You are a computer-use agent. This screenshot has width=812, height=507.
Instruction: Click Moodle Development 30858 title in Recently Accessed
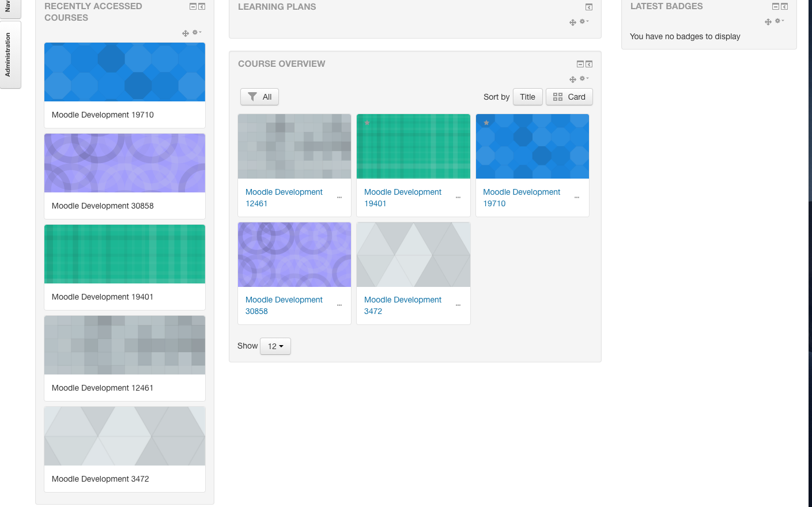pyautogui.click(x=103, y=206)
